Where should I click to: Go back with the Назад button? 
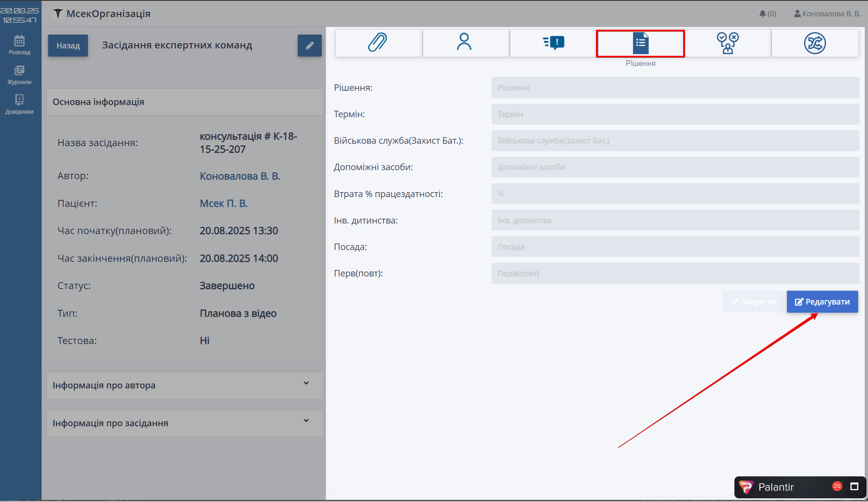(68, 46)
